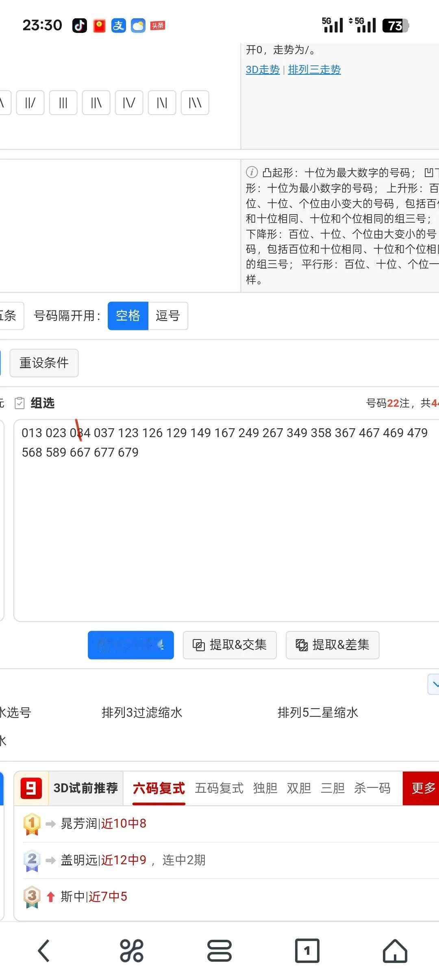
Task: Click the 号码隔开用 label
Action: tap(67, 316)
